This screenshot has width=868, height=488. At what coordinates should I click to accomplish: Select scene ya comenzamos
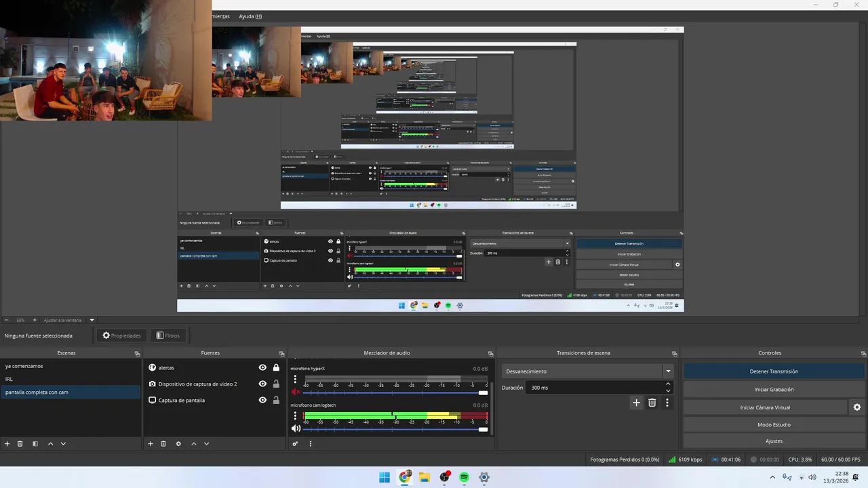tap(71, 366)
